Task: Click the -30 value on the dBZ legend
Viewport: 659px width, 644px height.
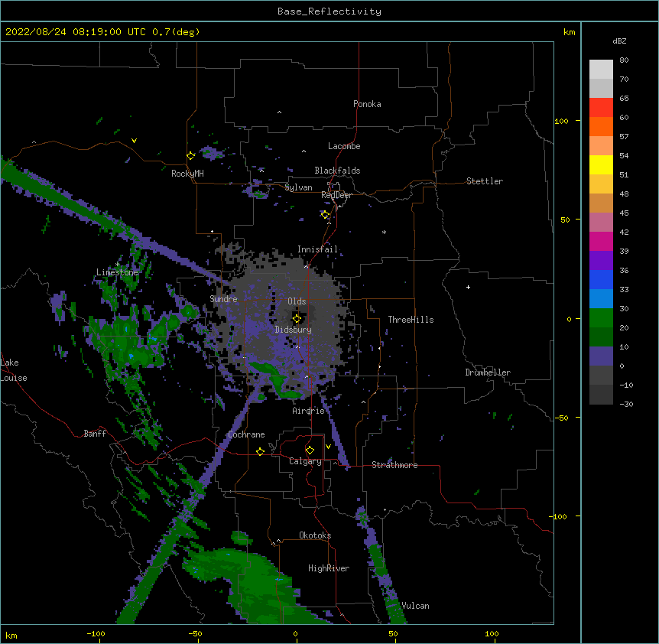Action: [x=626, y=404]
